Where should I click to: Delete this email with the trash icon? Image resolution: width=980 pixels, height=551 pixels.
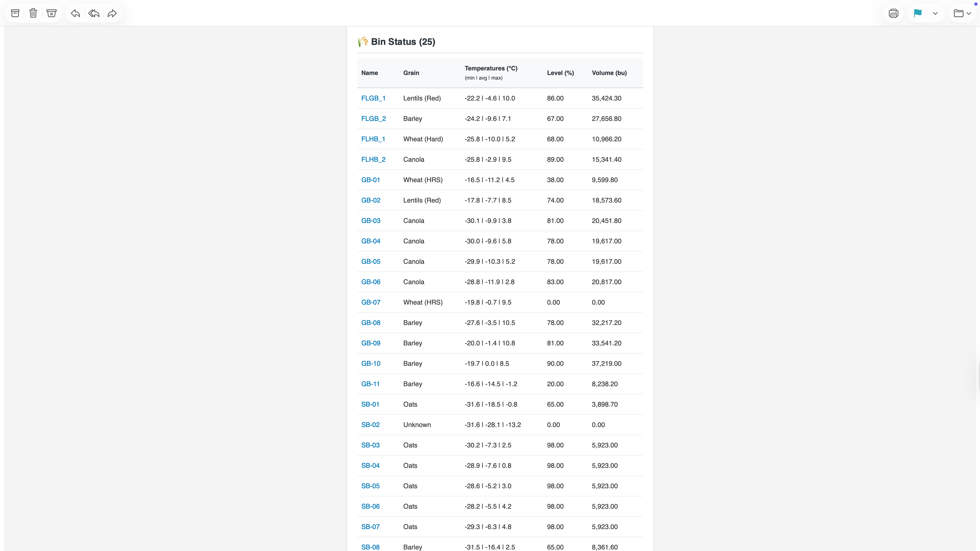tap(33, 13)
